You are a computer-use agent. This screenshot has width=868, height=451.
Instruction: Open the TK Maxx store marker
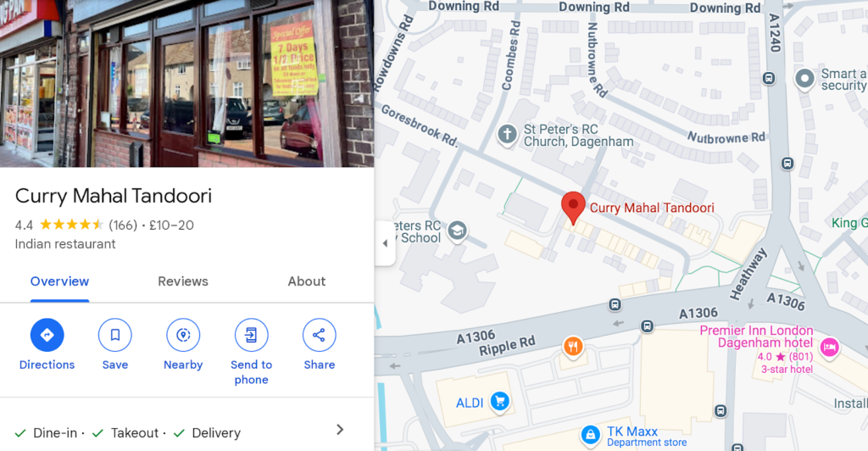[x=591, y=436]
